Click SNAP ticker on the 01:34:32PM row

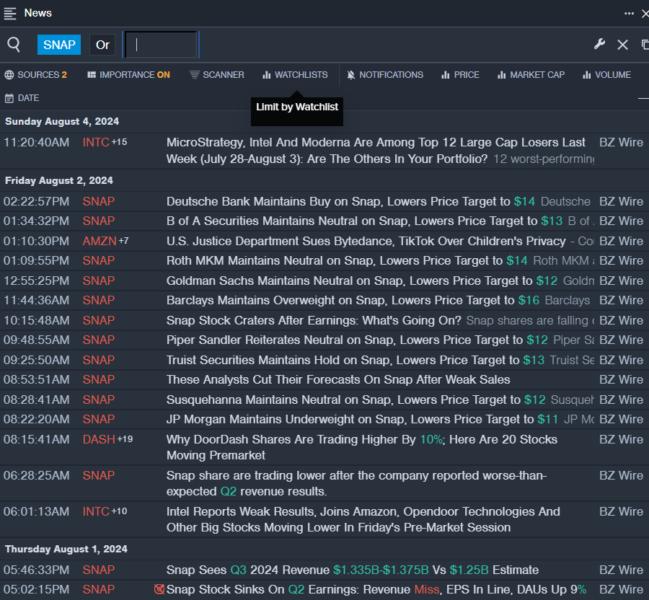(x=99, y=221)
